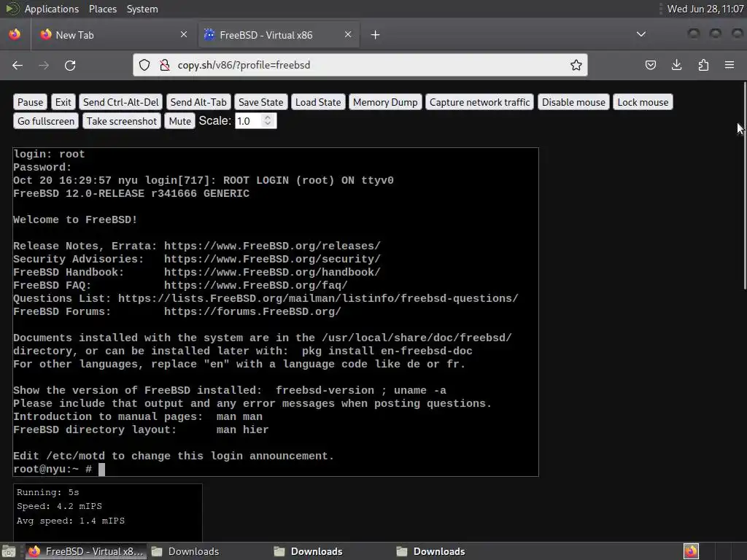Send Ctrl-Alt-Del to the emulator
Image resolution: width=747 pixels, height=560 pixels.
[x=121, y=102]
